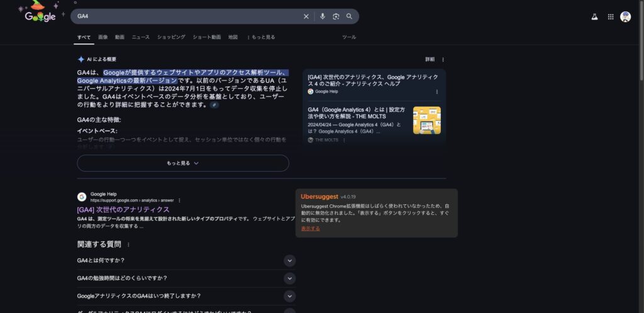Screen dimensions: 644x313
Task: Open three-dot menu next to support.google.com URL
Action: pos(179,200)
